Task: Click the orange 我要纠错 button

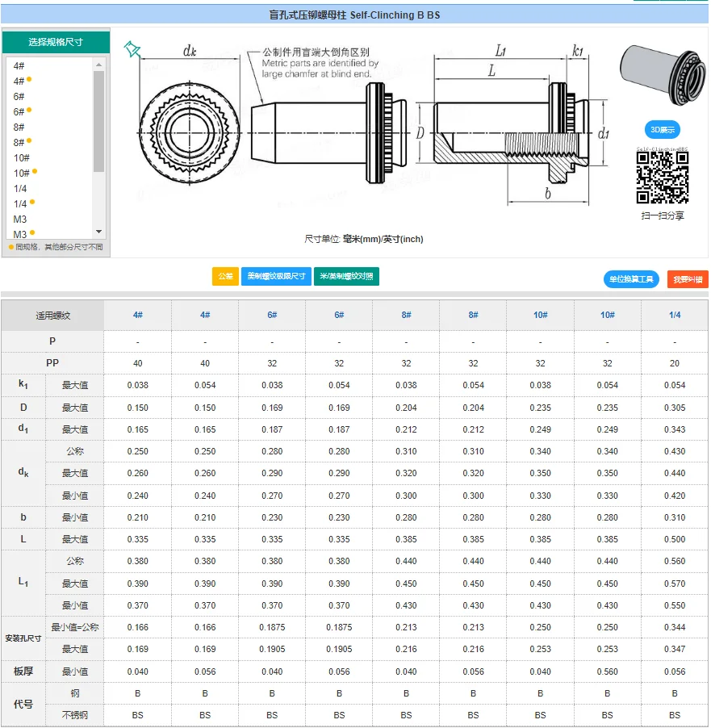Action: pos(688,279)
